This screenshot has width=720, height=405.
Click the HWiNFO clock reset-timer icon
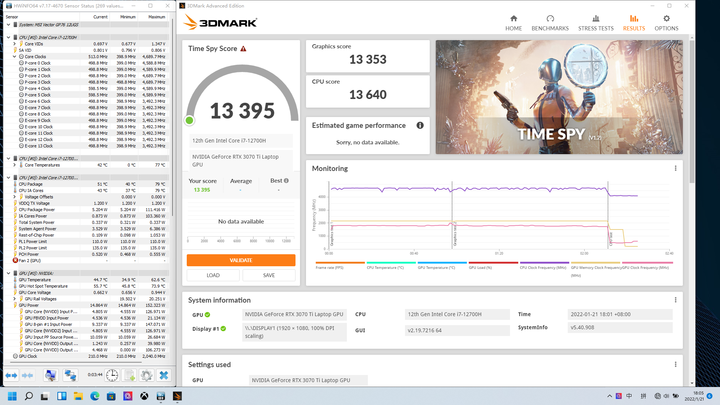(112, 375)
